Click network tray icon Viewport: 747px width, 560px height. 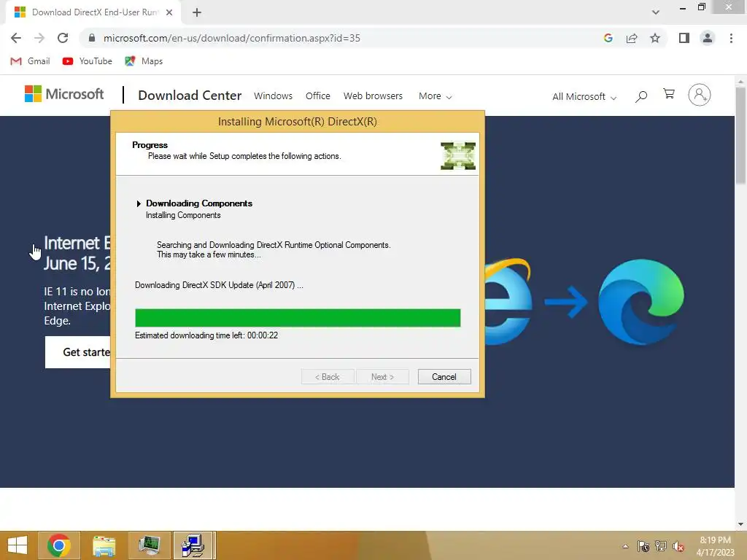pyautogui.click(x=661, y=546)
